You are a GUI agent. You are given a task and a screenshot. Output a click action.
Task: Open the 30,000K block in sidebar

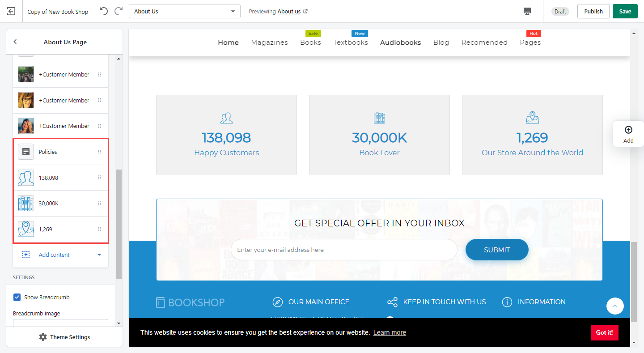pos(61,203)
